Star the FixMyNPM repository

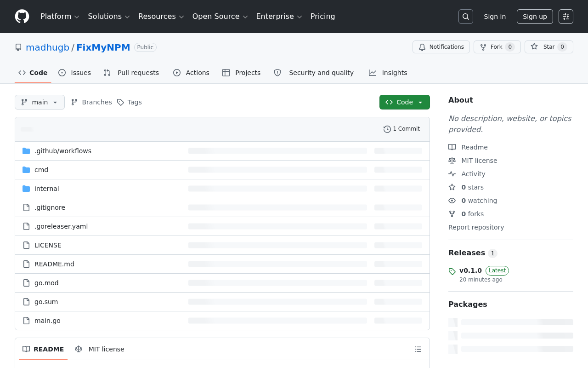point(549,47)
